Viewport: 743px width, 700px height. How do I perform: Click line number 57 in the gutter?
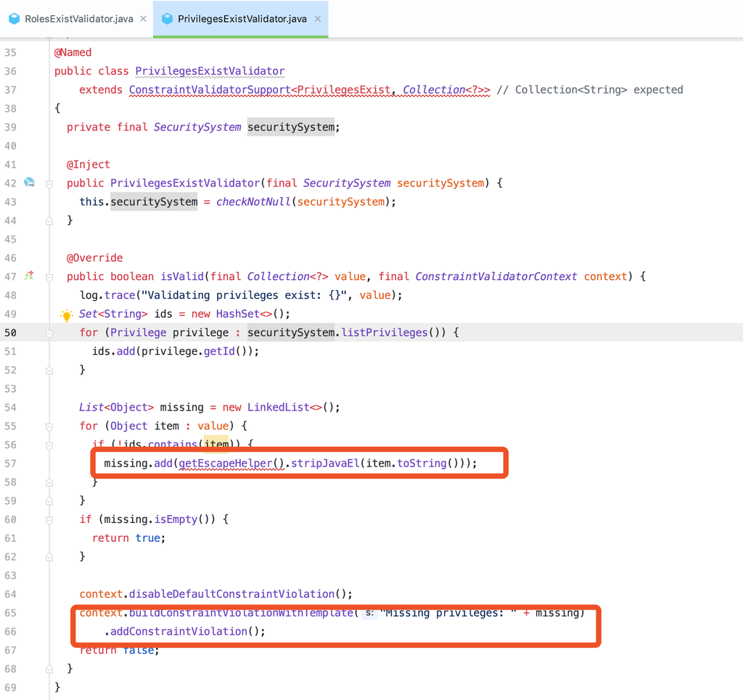pos(10,464)
